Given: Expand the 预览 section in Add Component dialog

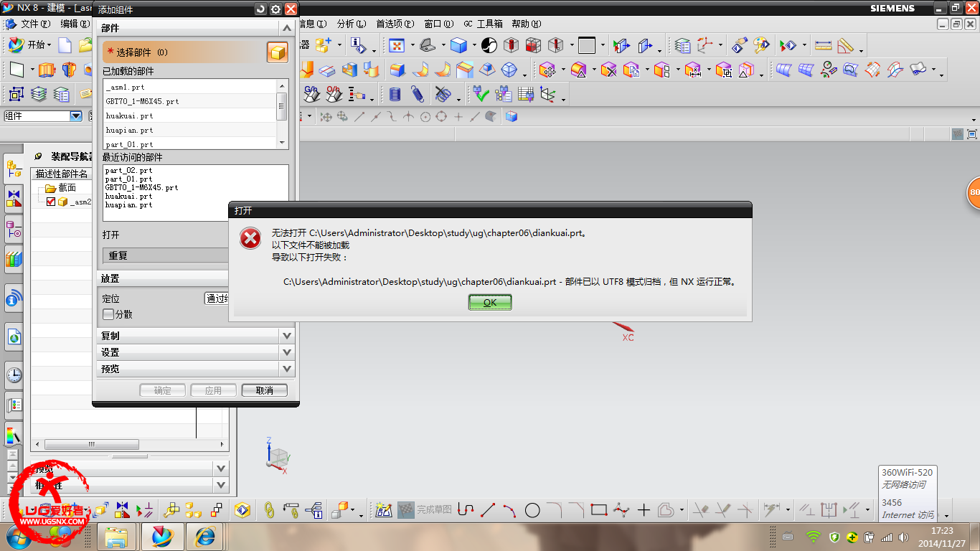Looking at the screenshot, I should 287,369.
